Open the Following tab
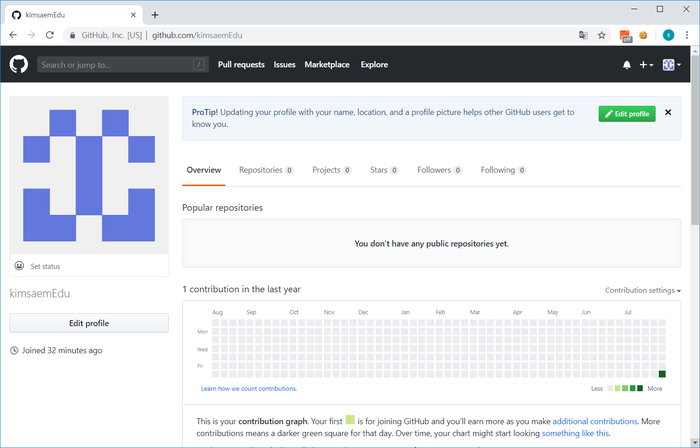 [x=503, y=170]
